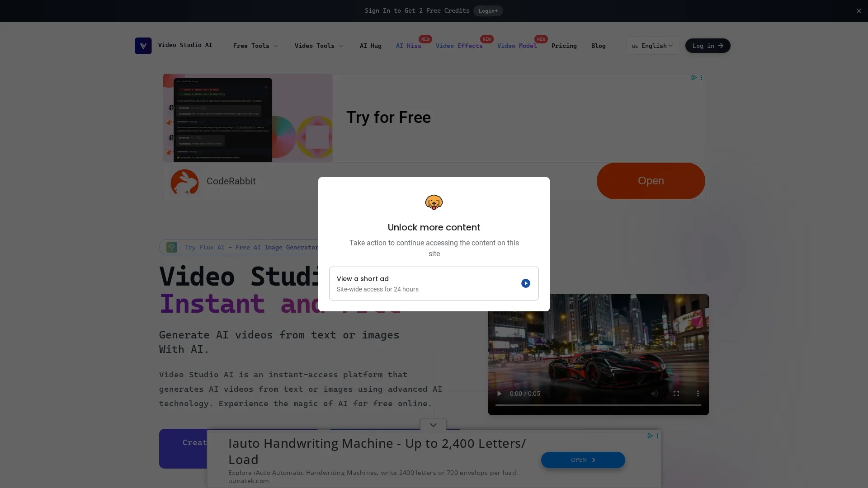The image size is (868, 488).
Task: Open the bottom ad options menu icon
Action: coord(657,436)
